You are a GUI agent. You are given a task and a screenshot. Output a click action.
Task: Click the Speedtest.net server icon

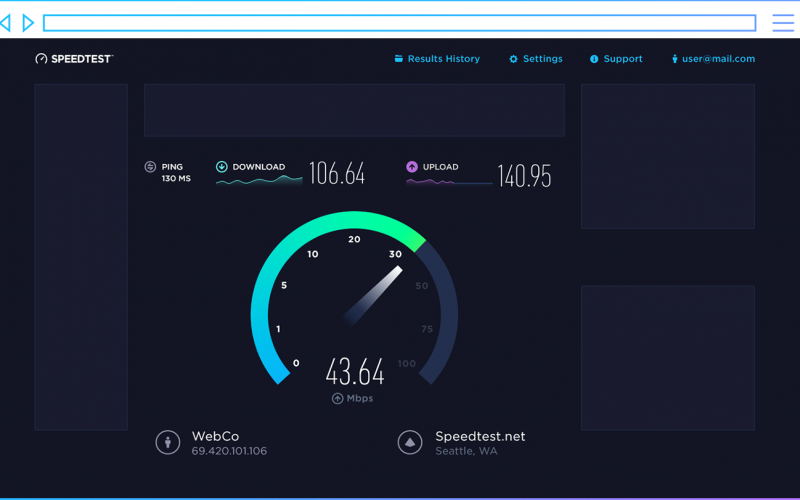[410, 442]
